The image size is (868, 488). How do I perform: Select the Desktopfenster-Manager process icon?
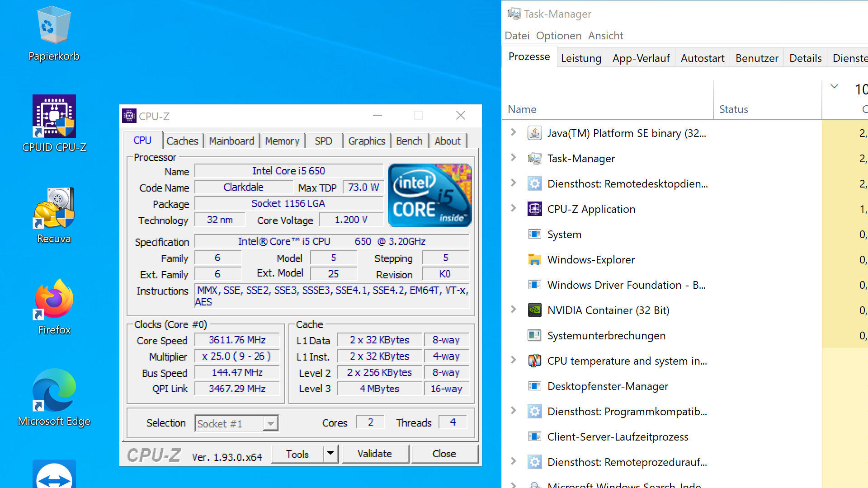click(x=535, y=386)
